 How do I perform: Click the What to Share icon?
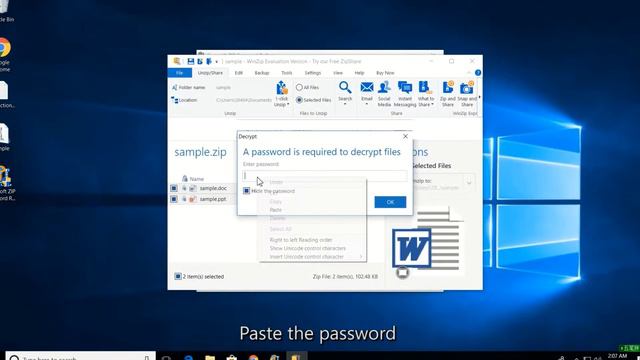point(425,87)
